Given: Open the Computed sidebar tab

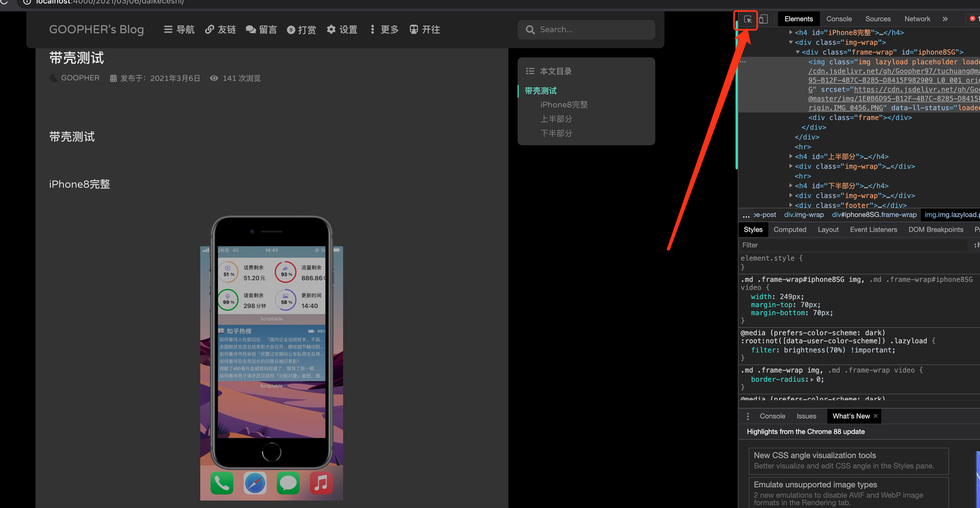Looking at the screenshot, I should (790, 230).
